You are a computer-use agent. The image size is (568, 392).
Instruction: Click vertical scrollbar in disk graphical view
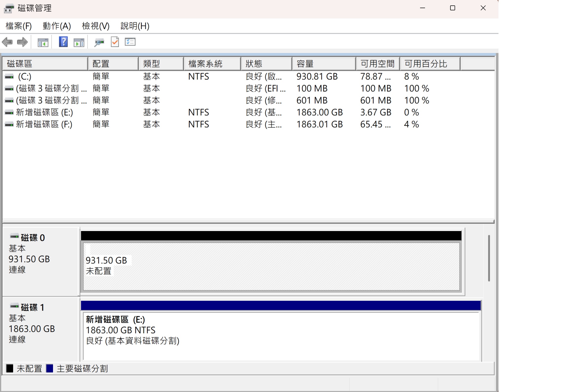[489, 258]
